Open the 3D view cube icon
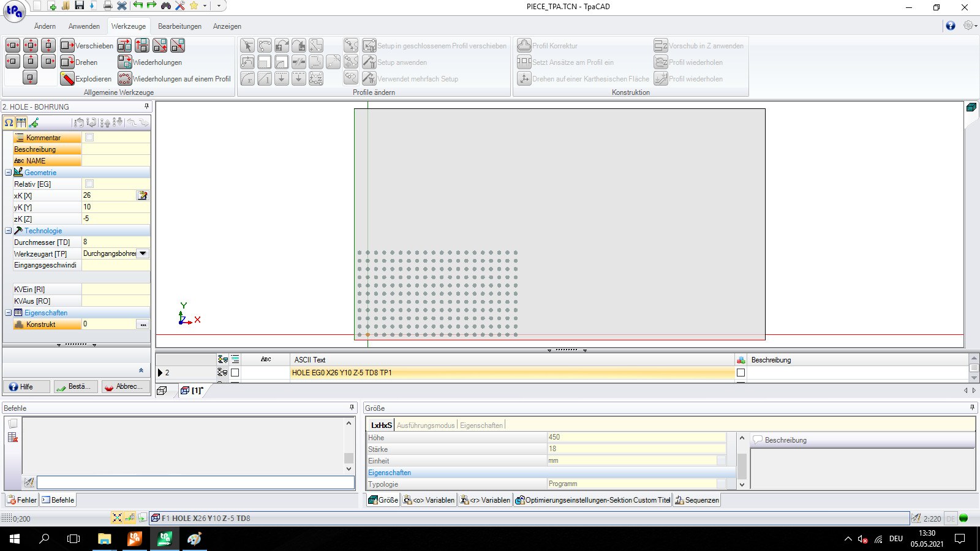 (x=971, y=108)
